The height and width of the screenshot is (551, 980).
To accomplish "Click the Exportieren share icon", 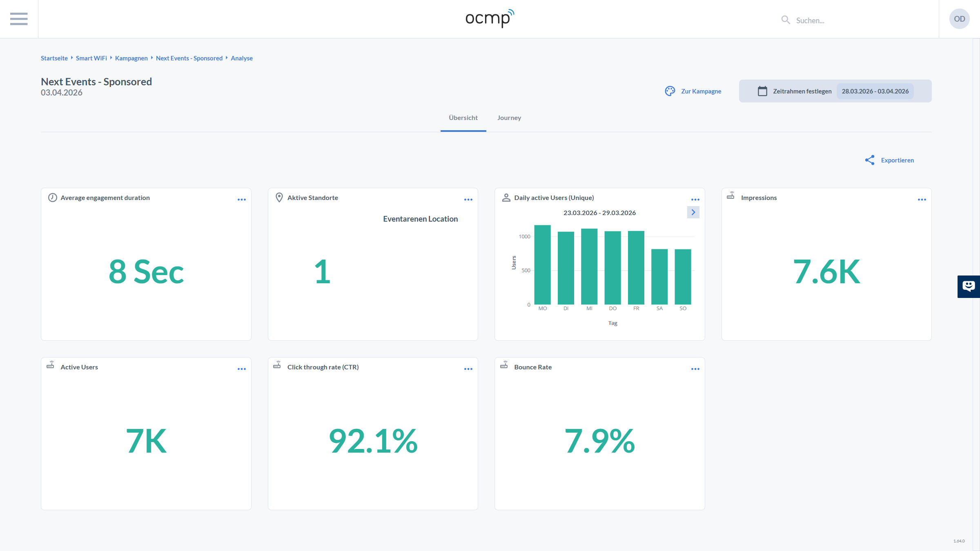I will click(870, 160).
